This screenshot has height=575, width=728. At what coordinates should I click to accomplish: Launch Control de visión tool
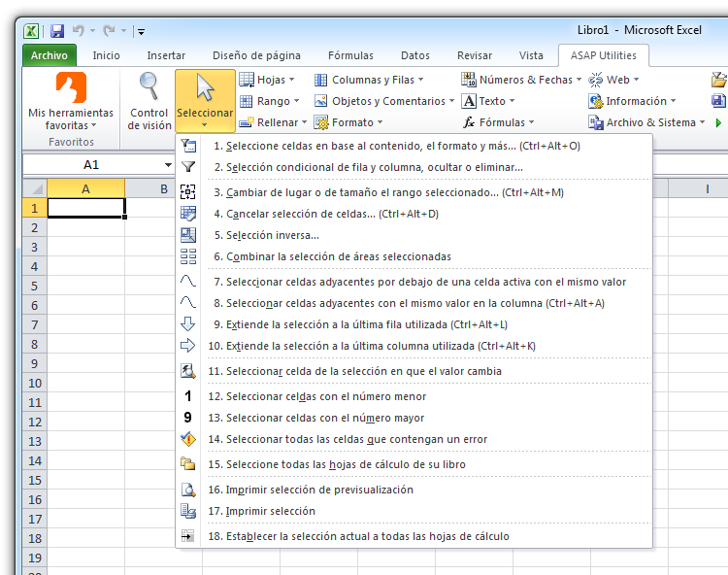click(x=149, y=101)
